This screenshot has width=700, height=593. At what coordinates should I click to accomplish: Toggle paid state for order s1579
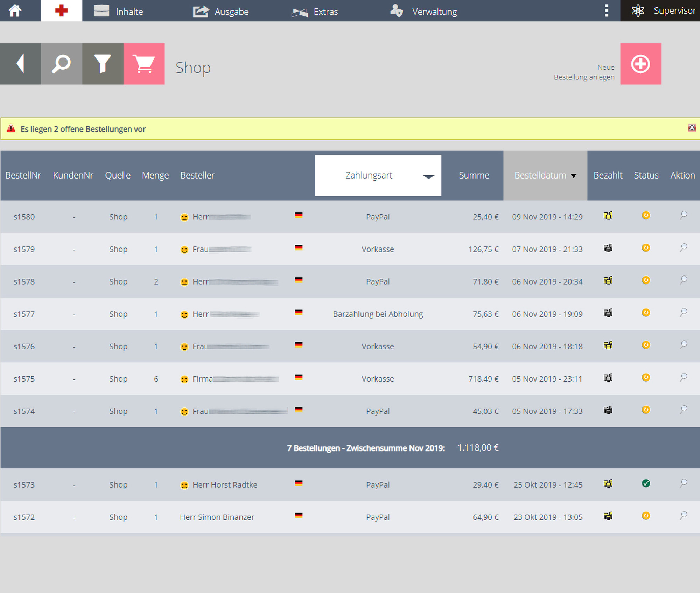pos(608,248)
